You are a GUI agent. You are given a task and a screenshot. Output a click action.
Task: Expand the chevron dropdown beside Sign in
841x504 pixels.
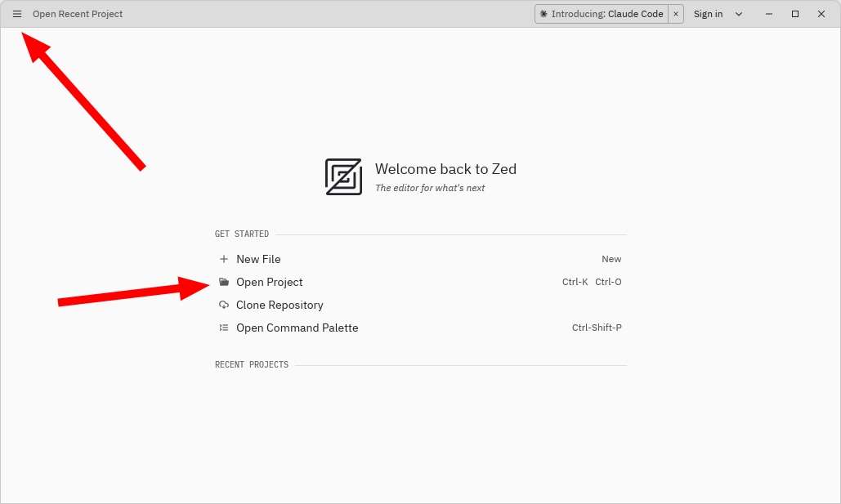(739, 14)
